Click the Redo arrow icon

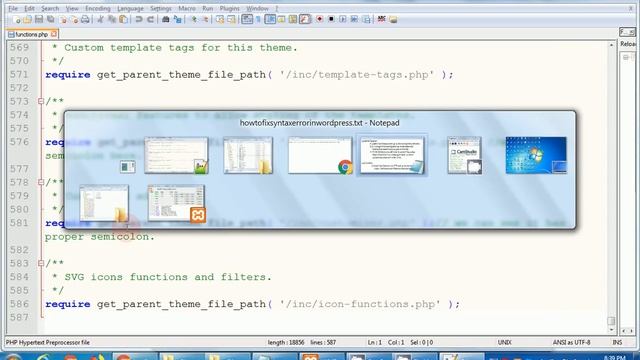coord(150,19)
